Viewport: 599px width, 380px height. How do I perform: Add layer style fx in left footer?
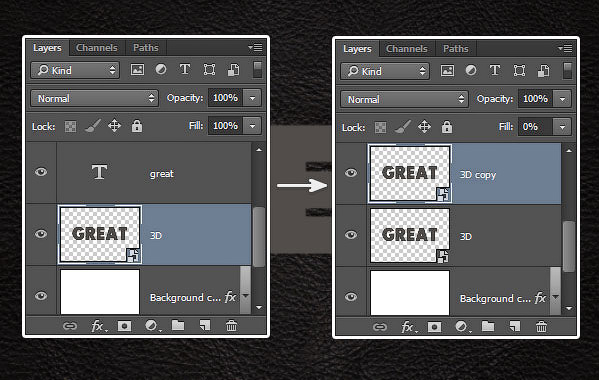(x=98, y=326)
